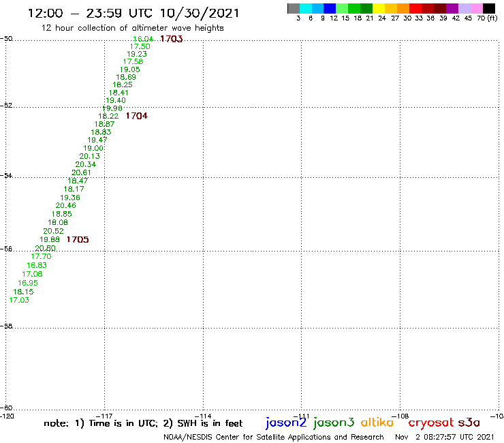The height and width of the screenshot is (443, 504).
Task: Click the s3a satellite legend label
Action: [469, 423]
